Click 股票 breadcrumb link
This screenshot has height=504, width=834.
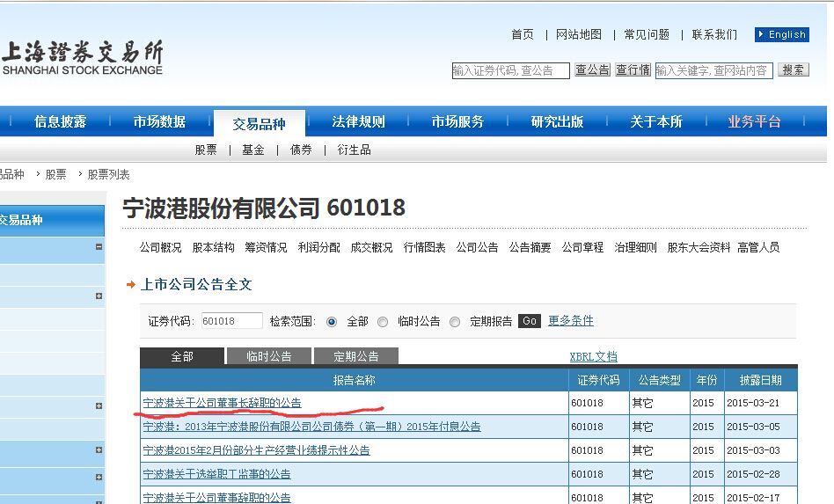tap(55, 174)
